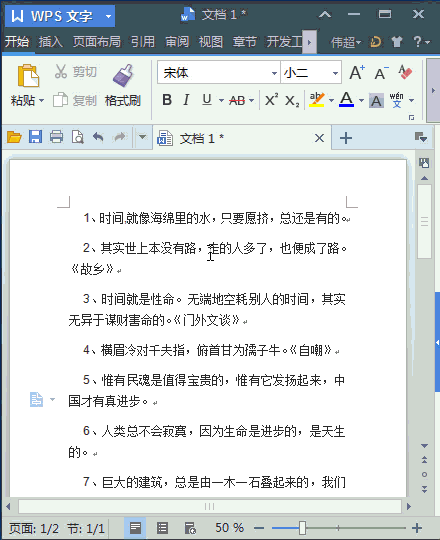Increase font size with A+ icon
440x540 pixels.
coord(357,73)
